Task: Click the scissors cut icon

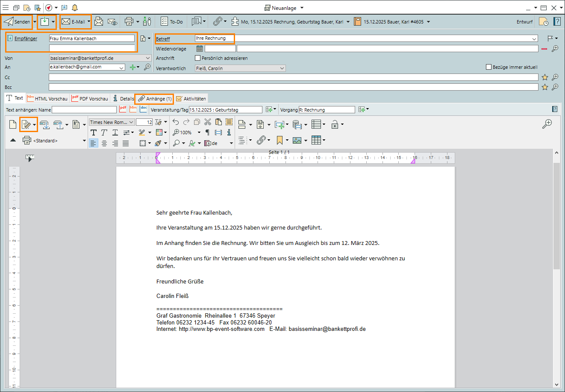Action: coord(208,122)
